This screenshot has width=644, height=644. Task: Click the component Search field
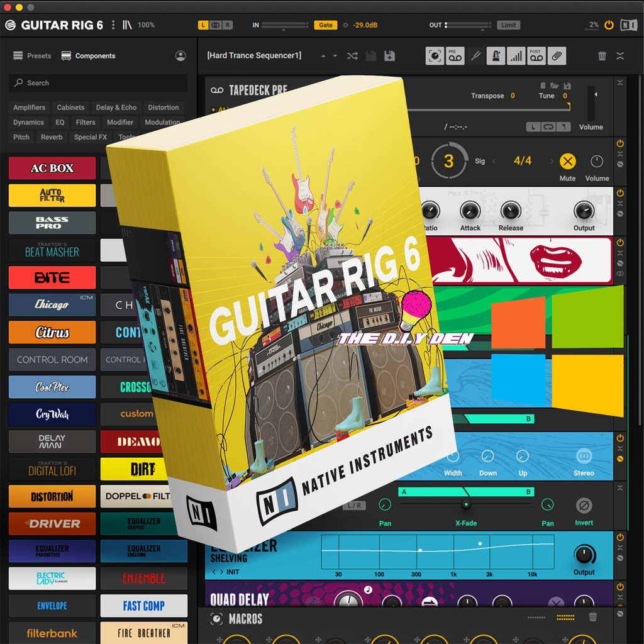click(x=97, y=82)
